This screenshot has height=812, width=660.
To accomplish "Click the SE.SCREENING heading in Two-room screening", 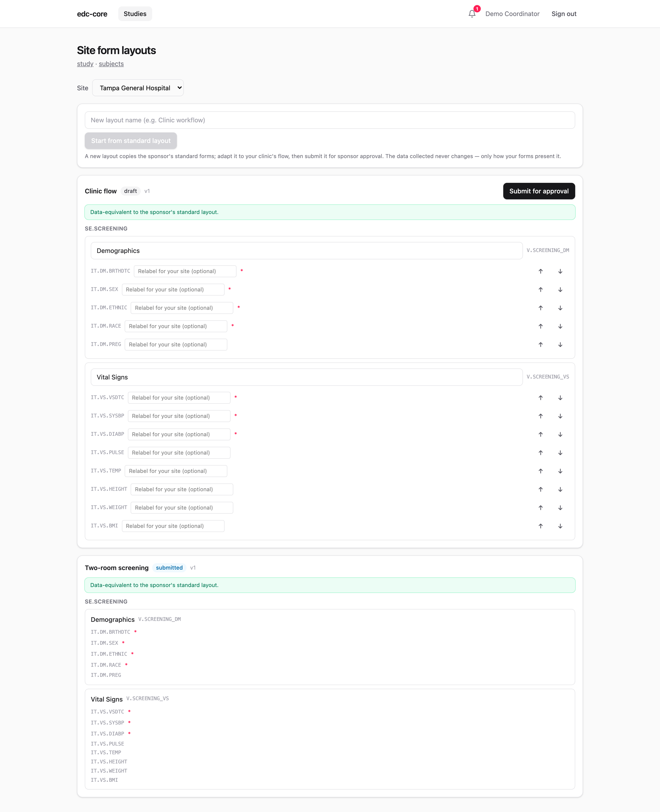I will pos(106,601).
